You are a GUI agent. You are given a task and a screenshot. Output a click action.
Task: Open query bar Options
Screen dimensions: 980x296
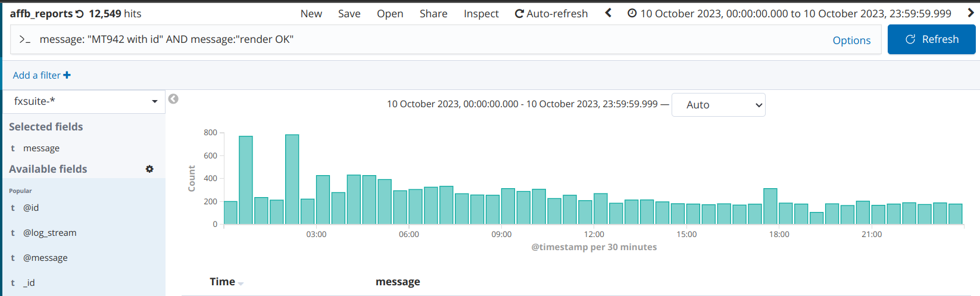pyautogui.click(x=851, y=40)
